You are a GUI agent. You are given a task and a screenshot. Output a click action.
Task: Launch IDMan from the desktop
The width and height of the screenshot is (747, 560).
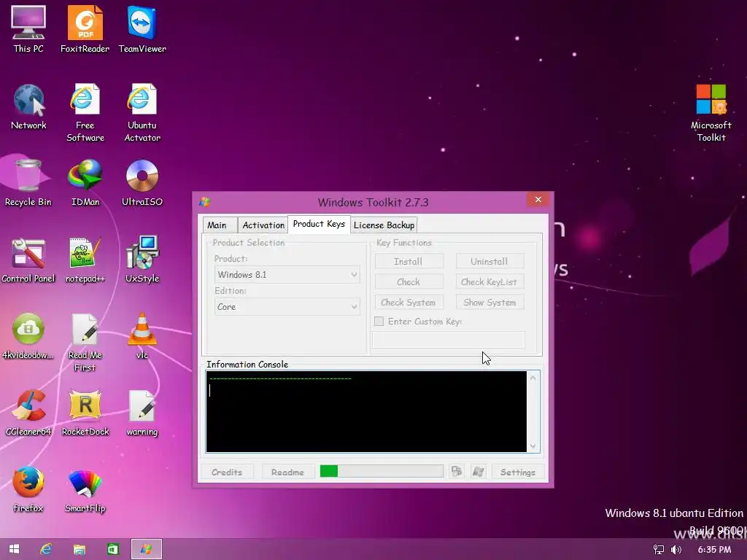point(85,183)
